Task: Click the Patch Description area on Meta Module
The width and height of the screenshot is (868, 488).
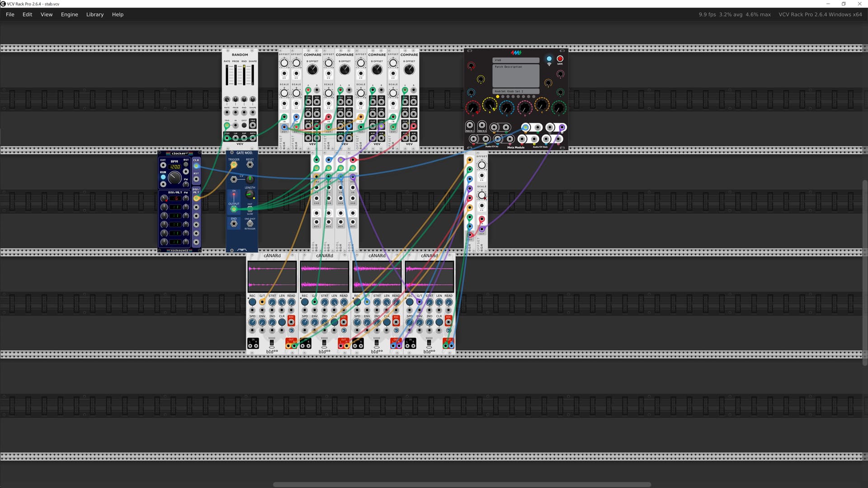Action: [x=516, y=75]
